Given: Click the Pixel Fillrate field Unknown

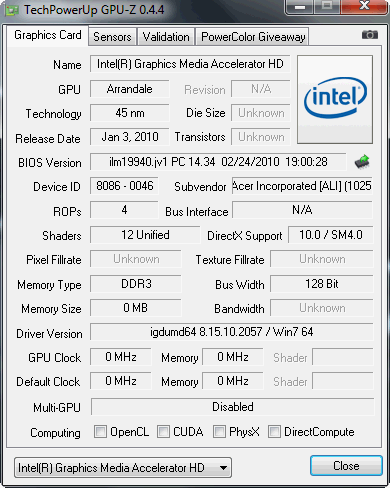Looking at the screenshot, I should coord(136,259).
